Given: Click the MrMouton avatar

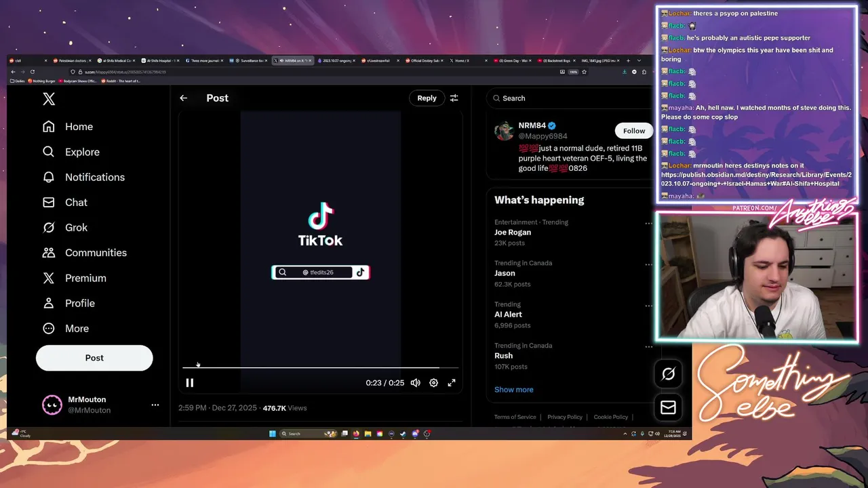Looking at the screenshot, I should 52,405.
